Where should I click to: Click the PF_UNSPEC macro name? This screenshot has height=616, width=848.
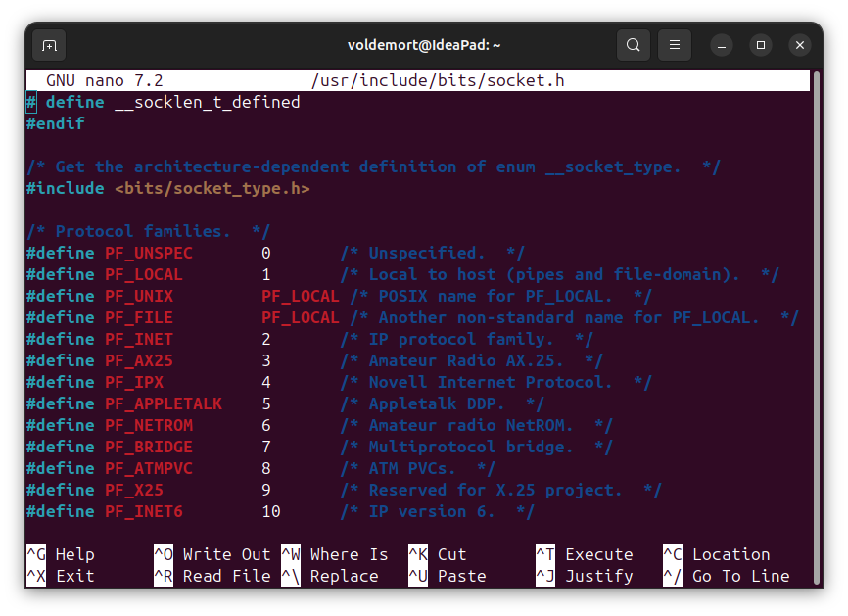(x=149, y=253)
